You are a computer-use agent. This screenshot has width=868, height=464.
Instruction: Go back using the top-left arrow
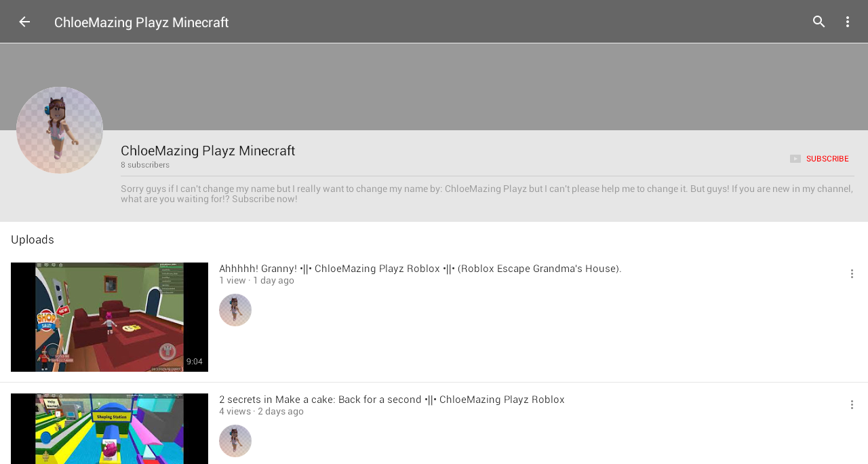24,22
